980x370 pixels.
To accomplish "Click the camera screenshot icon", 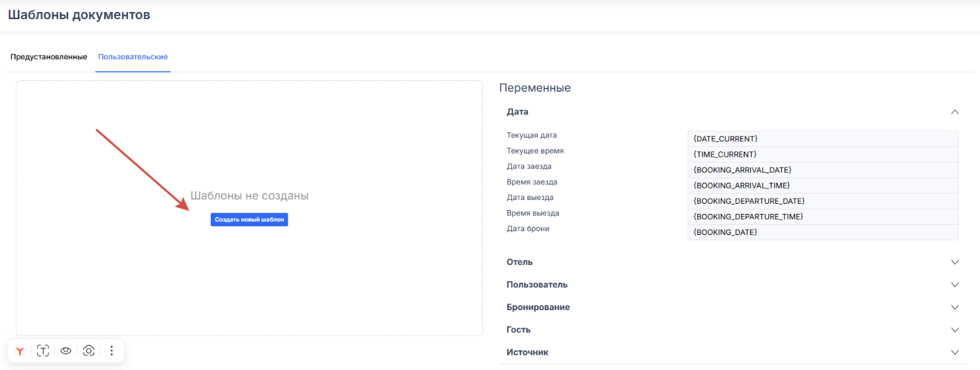I will 88,351.
